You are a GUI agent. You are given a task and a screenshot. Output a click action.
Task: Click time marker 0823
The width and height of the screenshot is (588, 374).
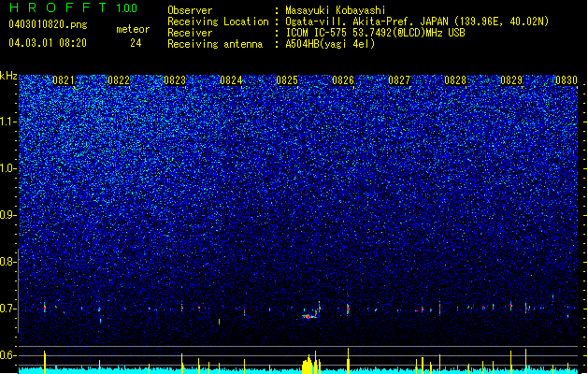coord(175,80)
